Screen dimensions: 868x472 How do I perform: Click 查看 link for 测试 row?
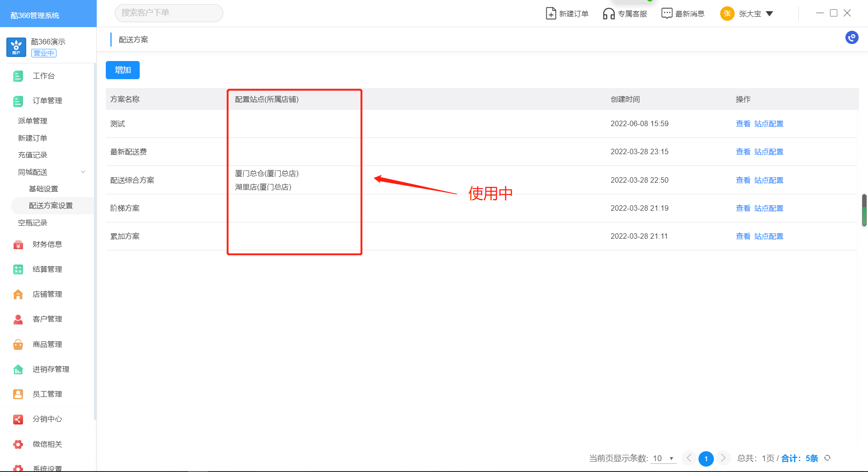tap(743, 123)
